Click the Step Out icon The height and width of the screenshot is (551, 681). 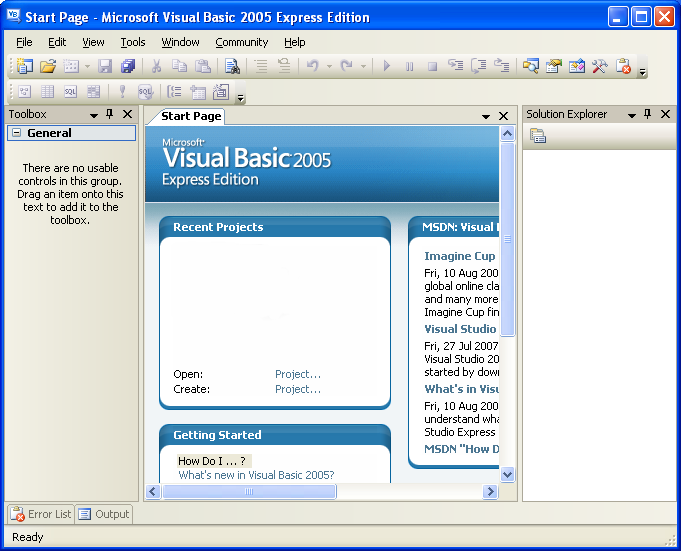[x=502, y=66]
